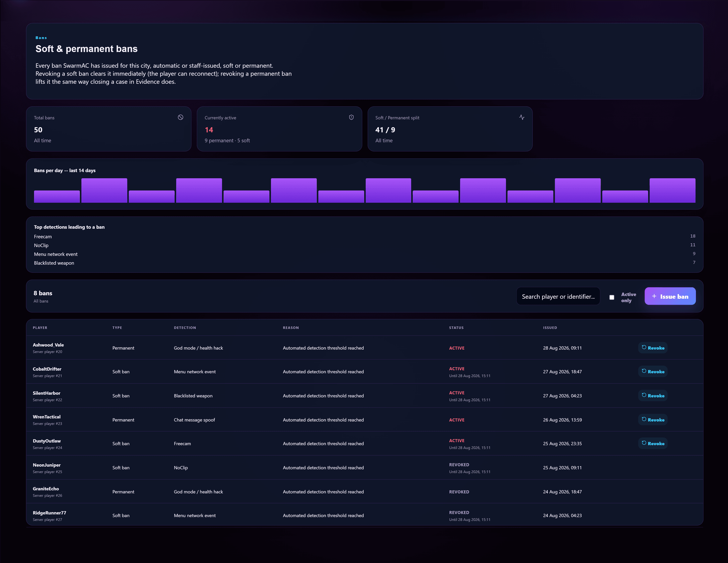Image resolution: width=728 pixels, height=563 pixels.
Task: Click the Issue ban button
Action: pyautogui.click(x=670, y=296)
